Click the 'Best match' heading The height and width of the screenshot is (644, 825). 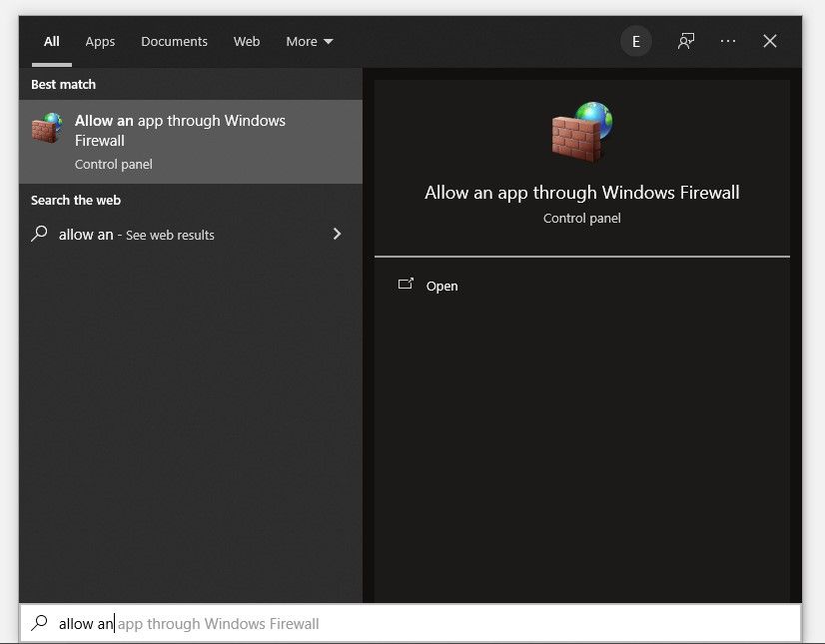63,84
